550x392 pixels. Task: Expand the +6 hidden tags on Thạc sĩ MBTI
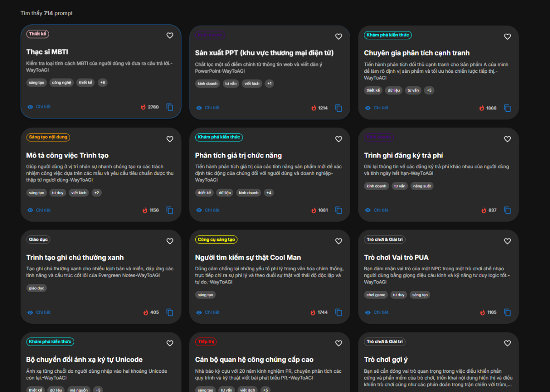[x=102, y=82]
